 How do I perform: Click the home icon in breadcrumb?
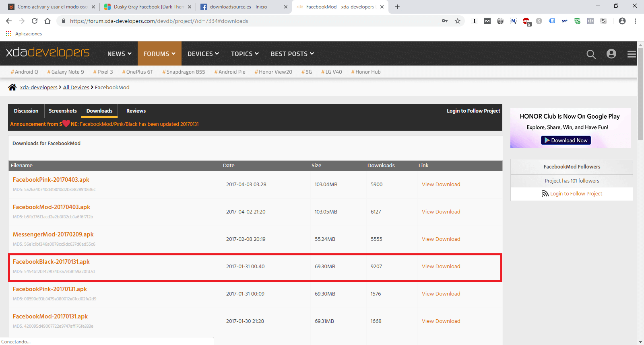click(12, 87)
